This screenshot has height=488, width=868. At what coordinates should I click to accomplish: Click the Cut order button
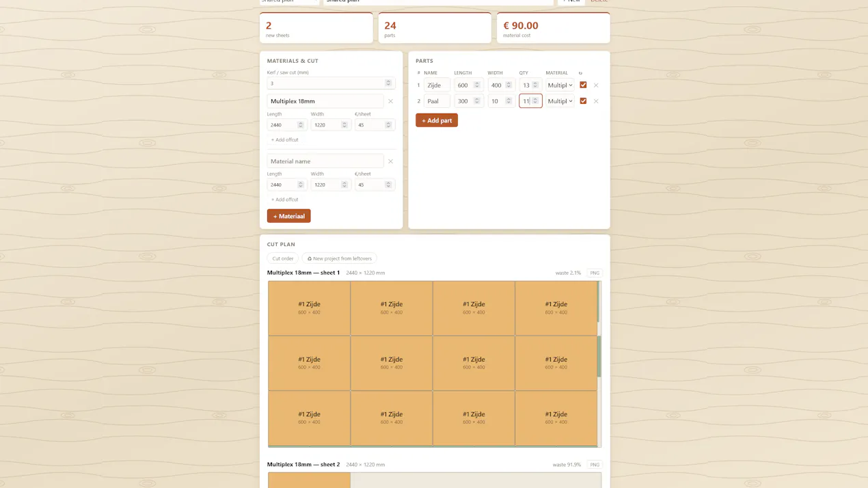point(283,258)
